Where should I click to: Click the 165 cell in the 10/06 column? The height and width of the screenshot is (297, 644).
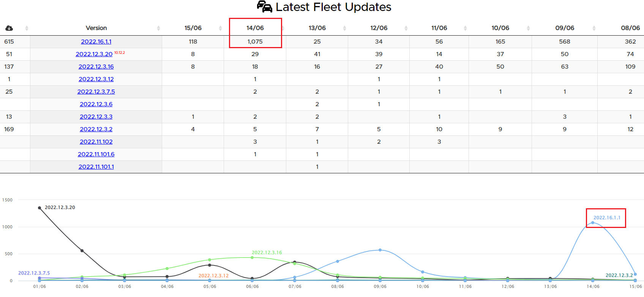pos(500,42)
